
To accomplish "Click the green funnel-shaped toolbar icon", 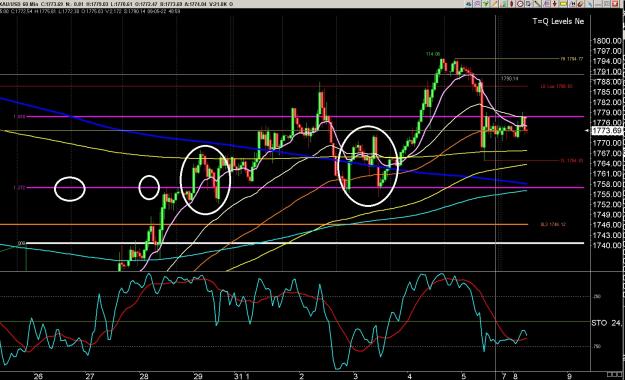I will [x=485, y=4].
